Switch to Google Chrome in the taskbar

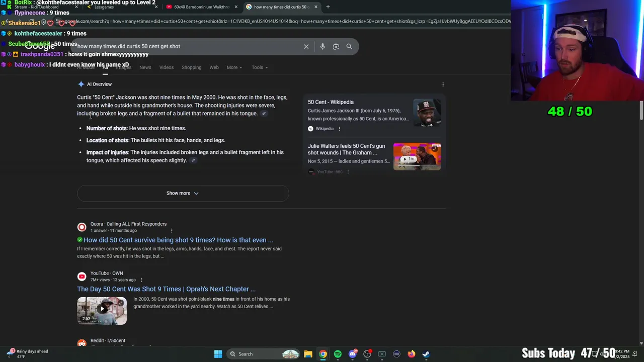323,354
